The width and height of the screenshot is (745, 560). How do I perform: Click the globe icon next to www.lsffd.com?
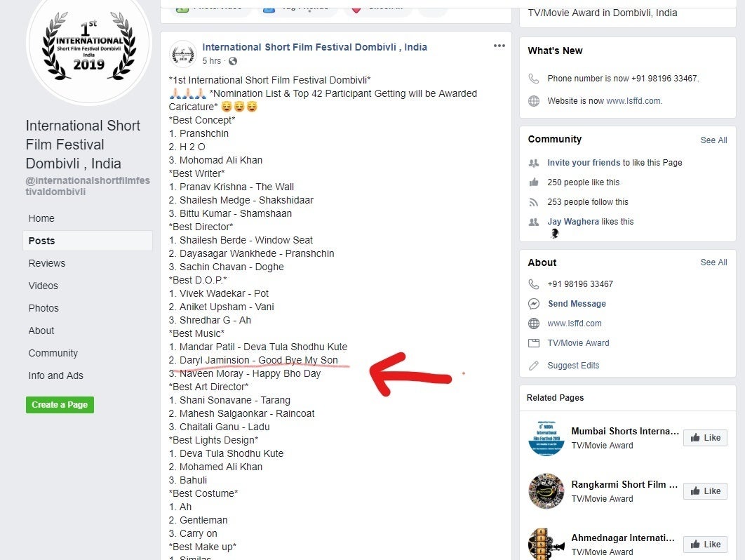point(534,324)
